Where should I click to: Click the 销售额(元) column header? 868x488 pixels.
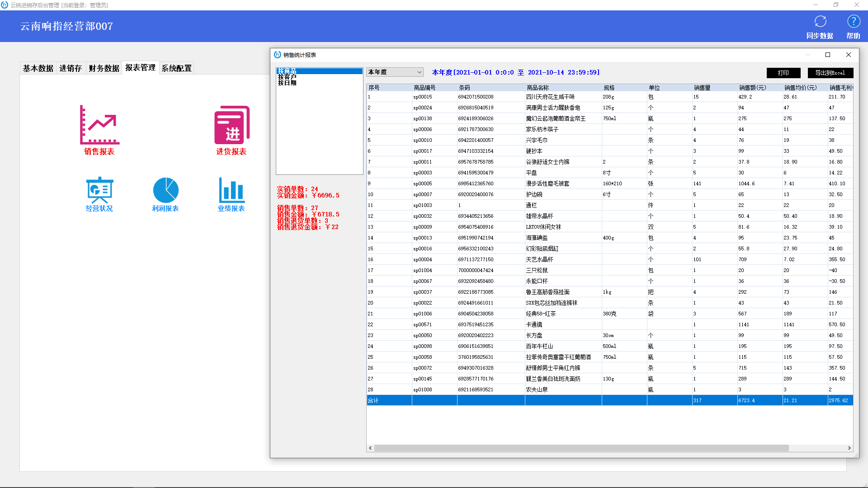point(753,88)
